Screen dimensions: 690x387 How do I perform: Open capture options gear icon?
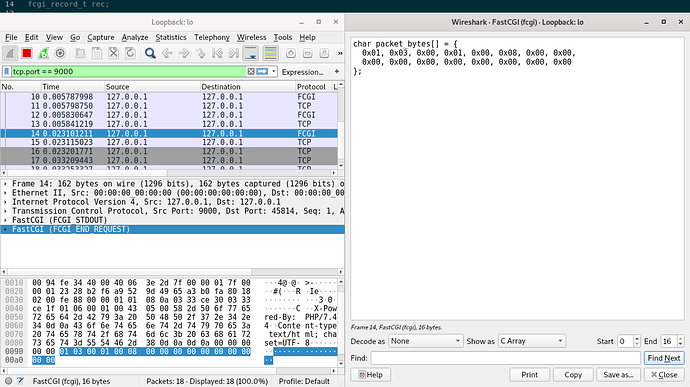click(60, 53)
